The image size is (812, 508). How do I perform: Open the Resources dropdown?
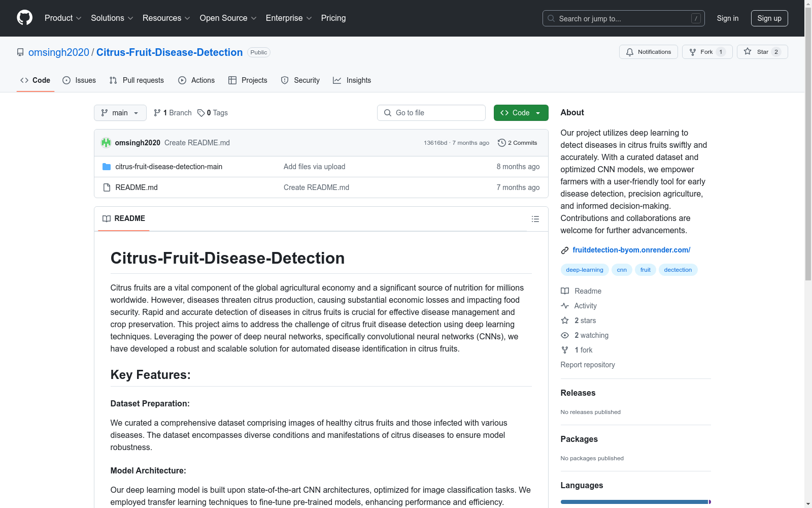(166, 18)
